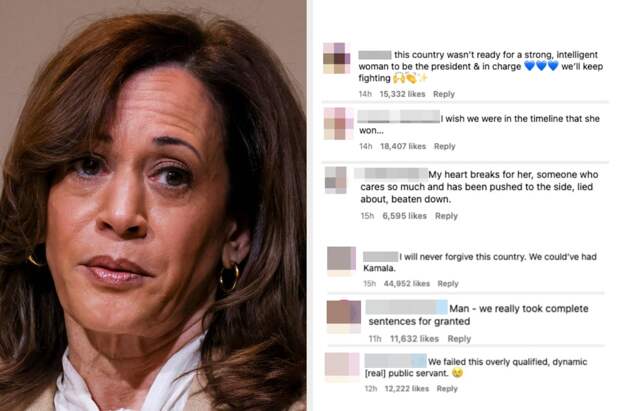Click avatar beside 'this country wasn't ready' comment
620x411 pixels.
[x=336, y=58]
